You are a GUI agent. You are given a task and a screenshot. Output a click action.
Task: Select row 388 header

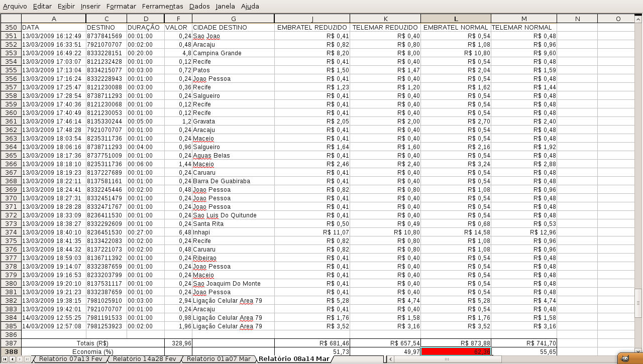[11, 351]
